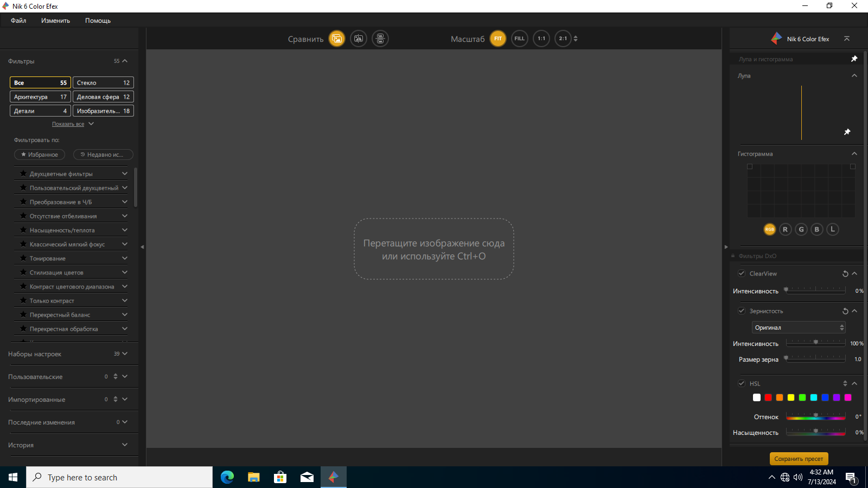Select the Стекло filter category
The height and width of the screenshot is (488, 868).
[103, 82]
